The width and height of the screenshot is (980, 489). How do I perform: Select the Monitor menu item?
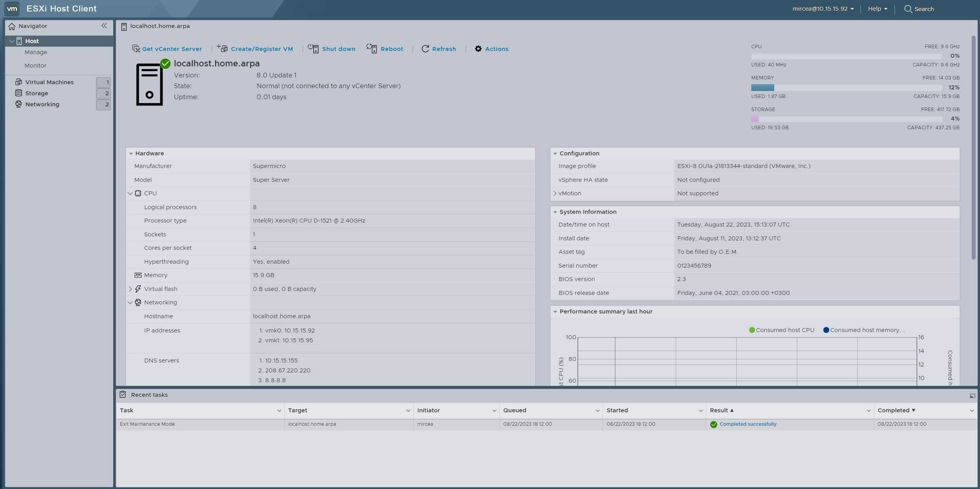pyautogui.click(x=35, y=66)
